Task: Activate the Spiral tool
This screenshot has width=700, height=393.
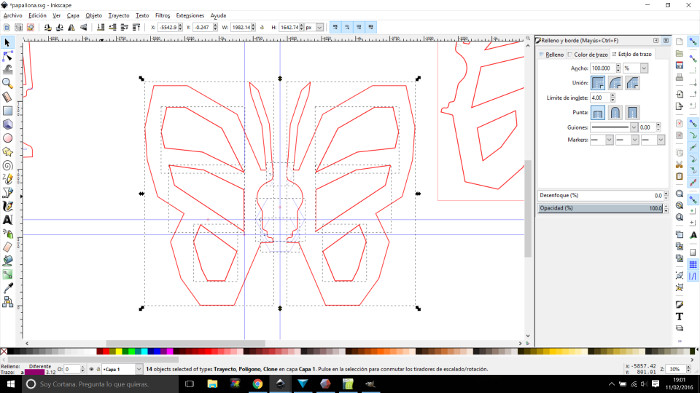Action: [7, 165]
